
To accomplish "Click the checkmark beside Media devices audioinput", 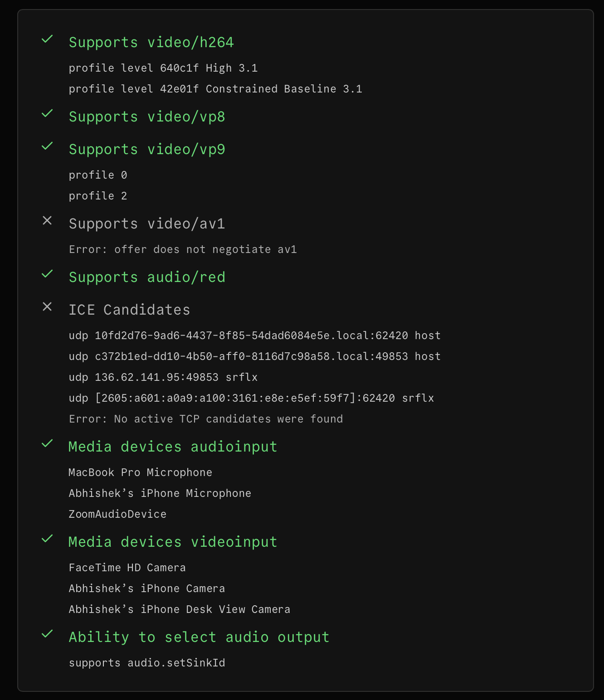I will click(47, 444).
